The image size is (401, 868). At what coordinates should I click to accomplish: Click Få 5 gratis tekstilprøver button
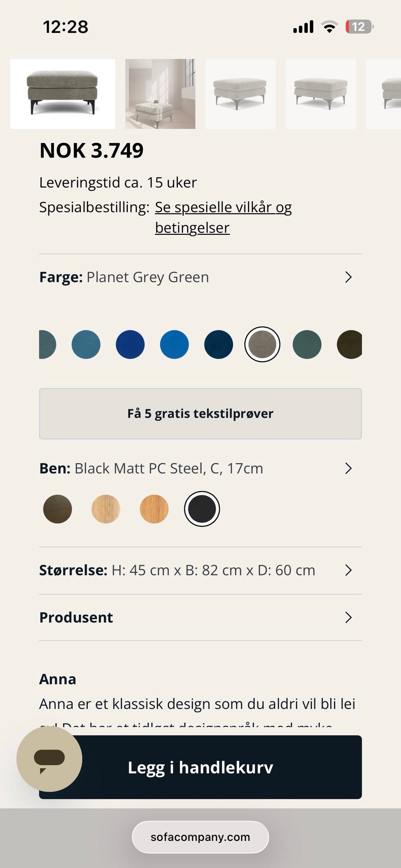coord(200,414)
